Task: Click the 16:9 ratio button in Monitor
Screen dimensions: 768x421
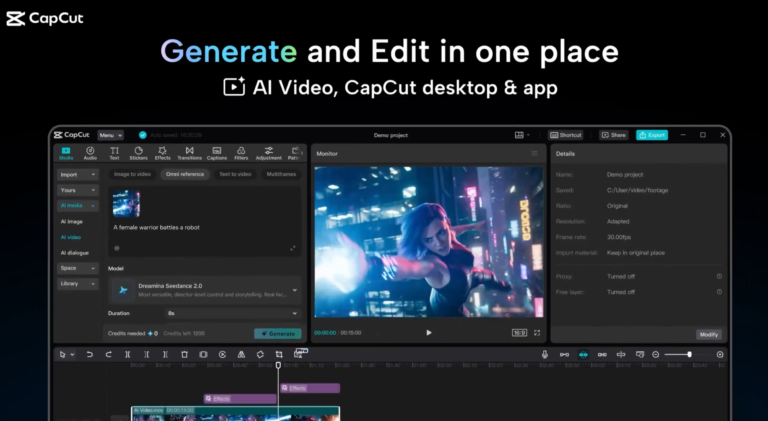Action: (519, 332)
